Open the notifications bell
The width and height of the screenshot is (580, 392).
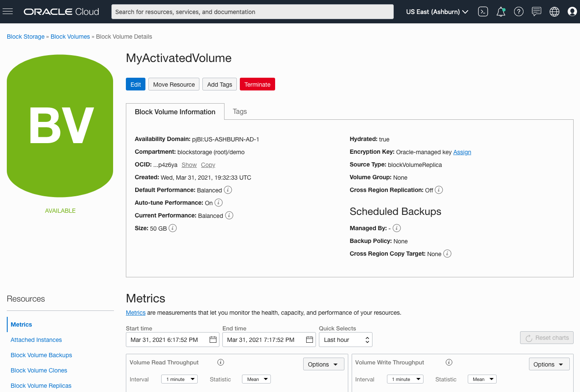click(500, 11)
